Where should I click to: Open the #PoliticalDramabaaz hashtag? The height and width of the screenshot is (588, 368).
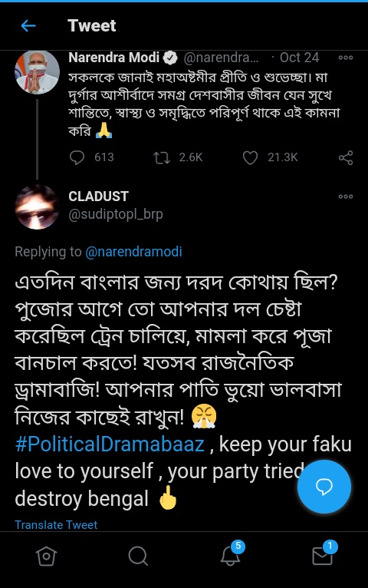[110, 444]
